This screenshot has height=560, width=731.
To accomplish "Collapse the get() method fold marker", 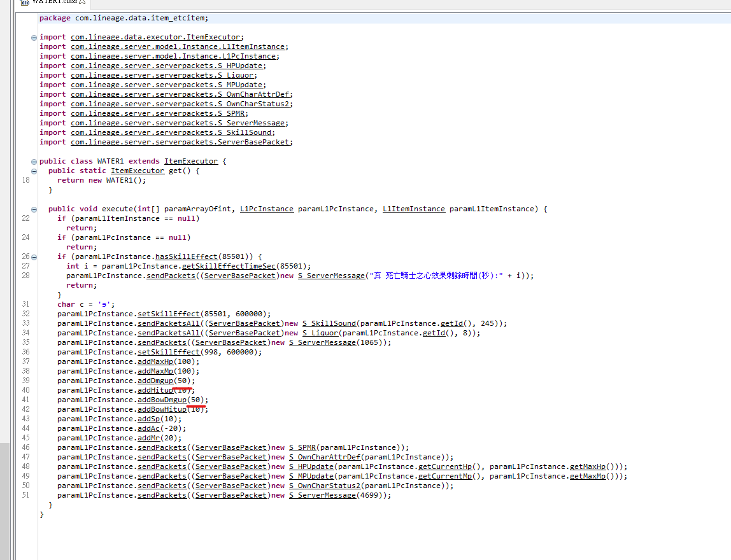I will pos(34,171).
